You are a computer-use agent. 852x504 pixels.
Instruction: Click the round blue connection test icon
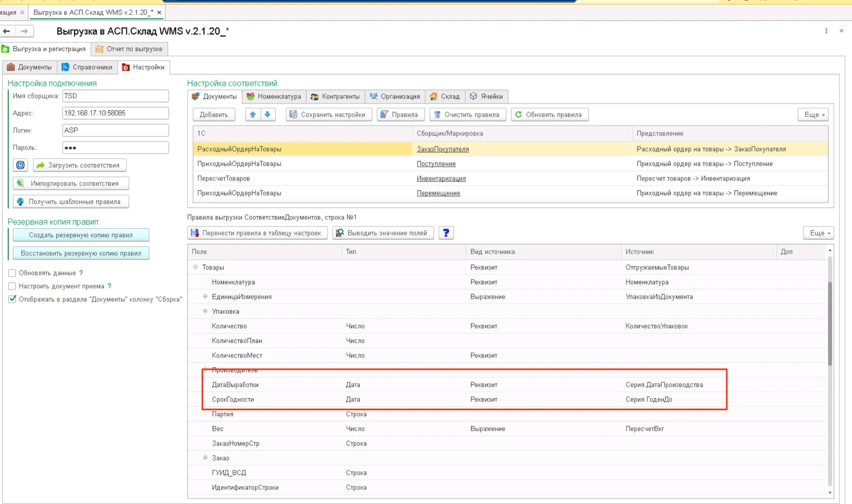[20, 165]
